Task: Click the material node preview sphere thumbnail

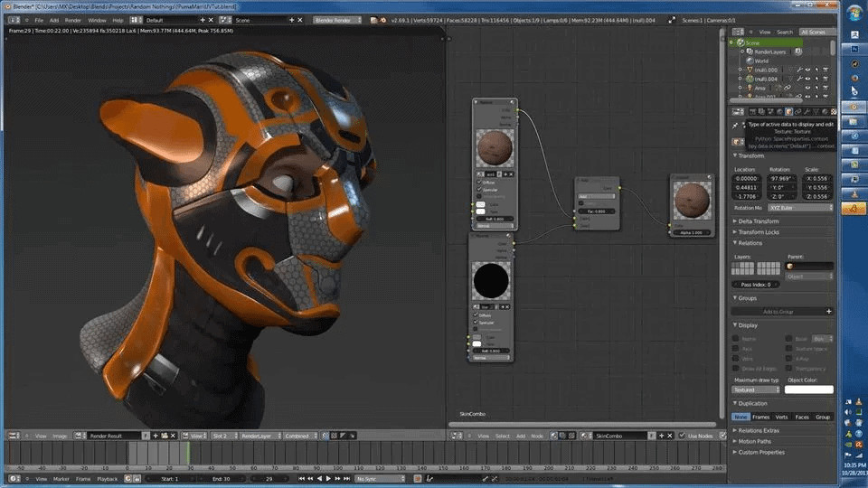Action: [x=495, y=147]
